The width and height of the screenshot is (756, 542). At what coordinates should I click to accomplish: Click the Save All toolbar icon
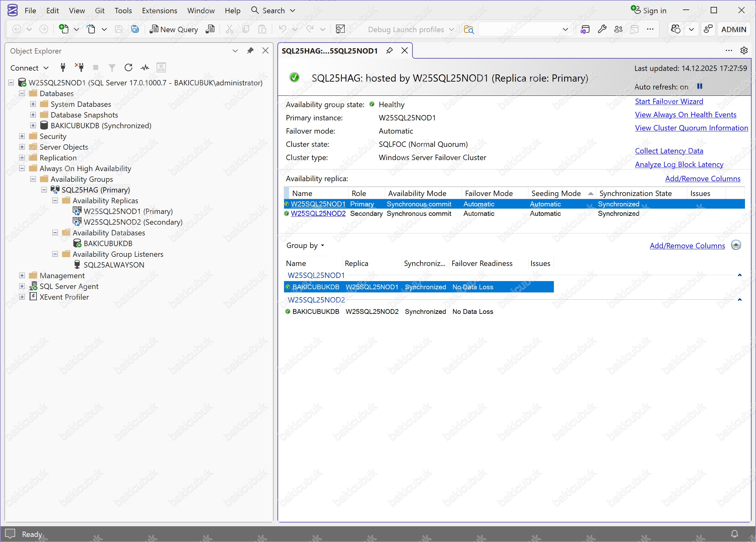tap(135, 29)
